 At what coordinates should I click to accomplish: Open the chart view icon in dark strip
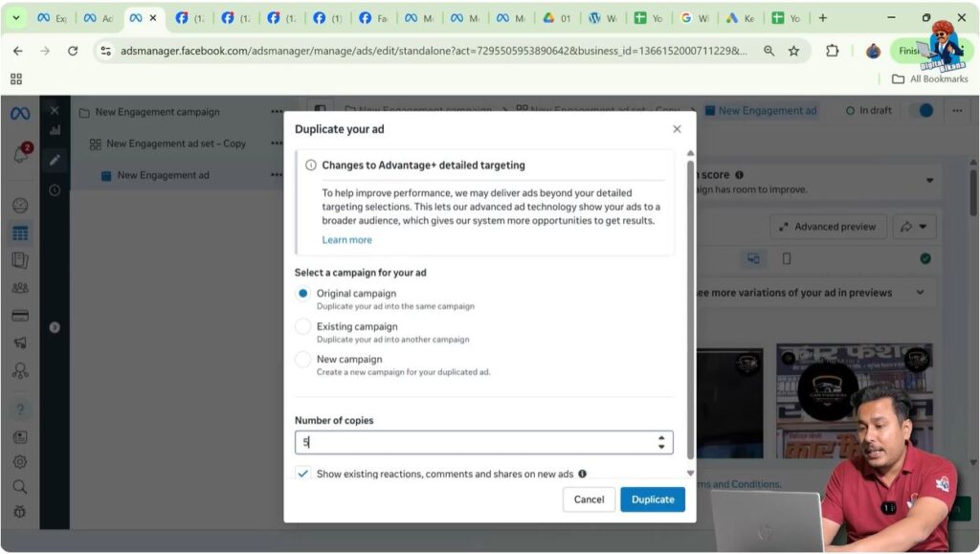pyautogui.click(x=55, y=130)
